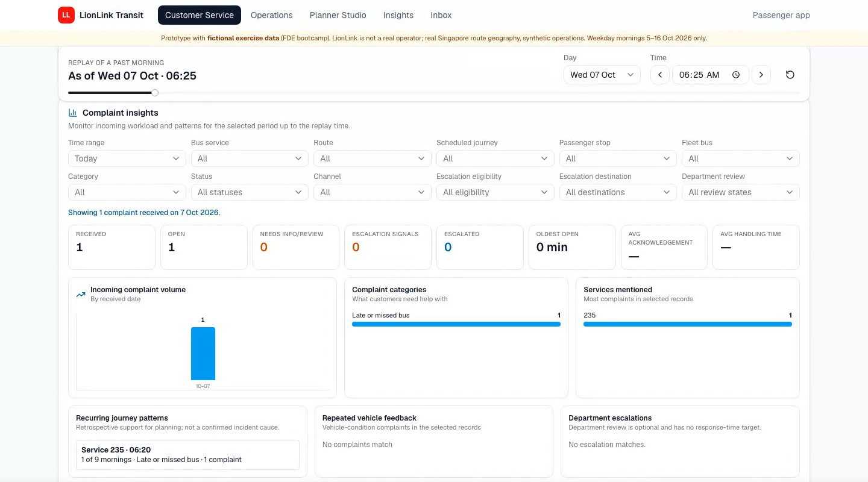Switch to Customer Service tab
This screenshot has width=868, height=482.
[x=200, y=15]
